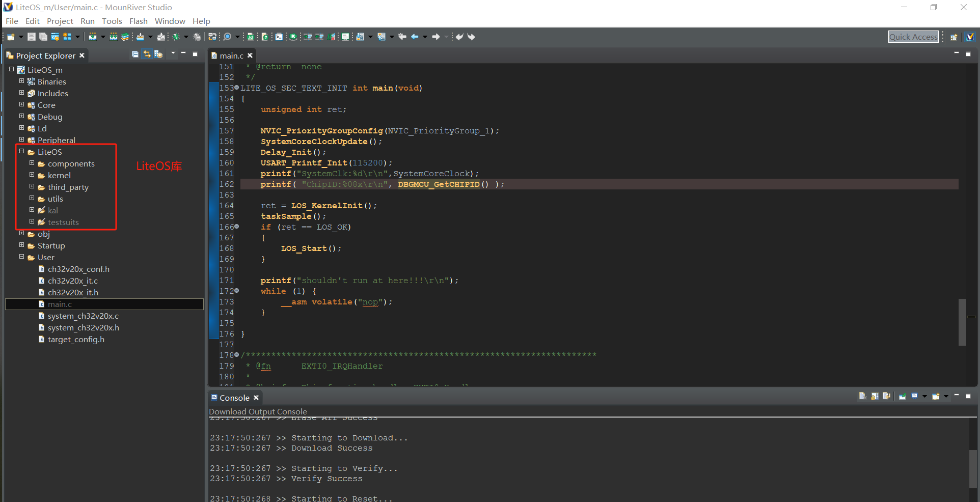Select system_ch32v20x.c in the tree
980x502 pixels.
pyautogui.click(x=83, y=316)
